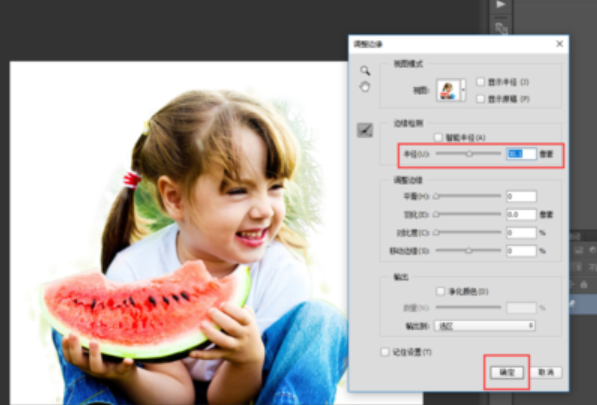Click the 对比度 (C) slider handle
Viewport: 597px width, 405px height.
(437, 232)
